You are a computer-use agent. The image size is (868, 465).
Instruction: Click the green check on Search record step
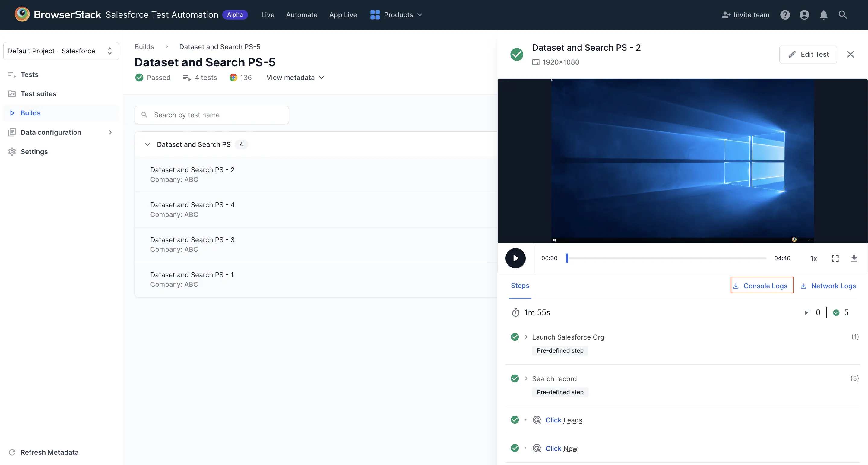tap(515, 378)
